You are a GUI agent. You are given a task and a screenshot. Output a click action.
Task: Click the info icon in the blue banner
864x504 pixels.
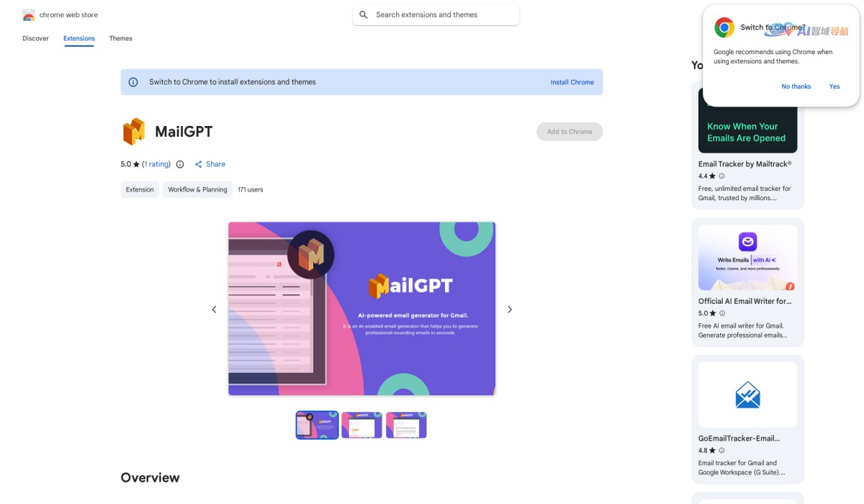coord(133,82)
